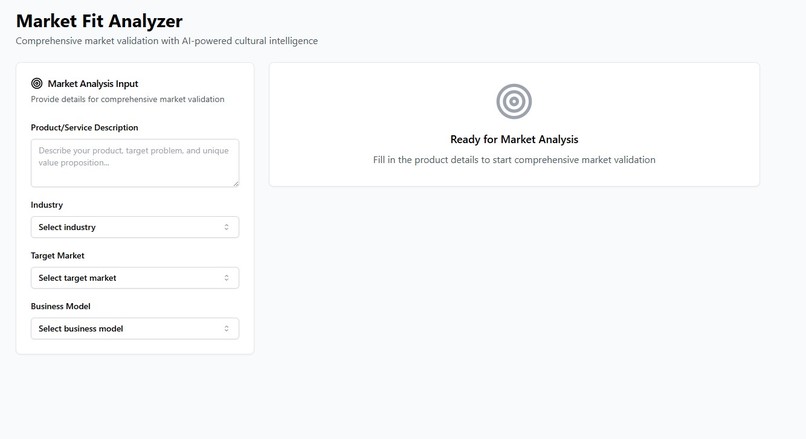Click the resize grip of the description textarea

click(235, 184)
